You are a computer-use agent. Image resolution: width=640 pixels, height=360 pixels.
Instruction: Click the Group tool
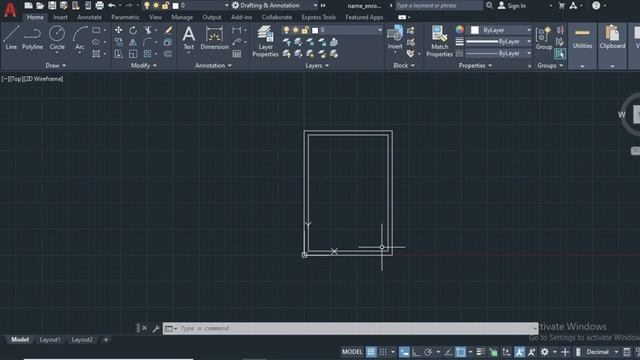click(x=544, y=38)
